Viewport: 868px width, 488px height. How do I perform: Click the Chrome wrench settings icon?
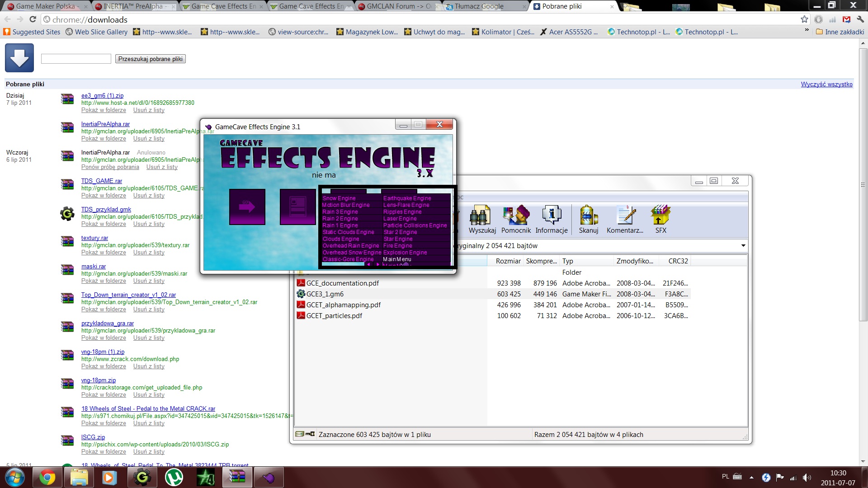point(860,19)
